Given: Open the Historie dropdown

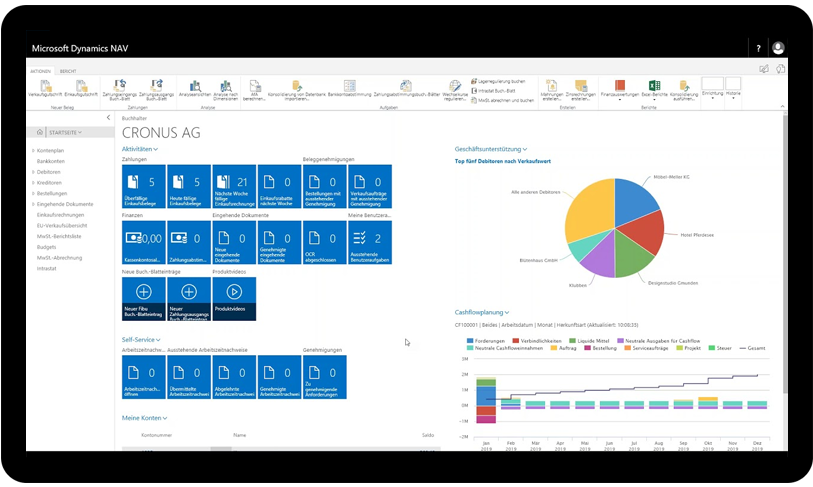Looking at the screenshot, I should (x=733, y=88).
